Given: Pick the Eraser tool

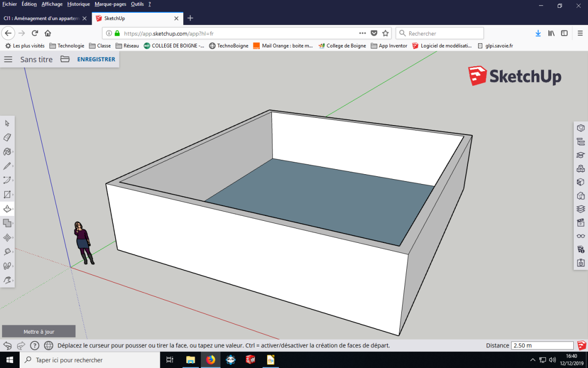Looking at the screenshot, I should tap(7, 137).
